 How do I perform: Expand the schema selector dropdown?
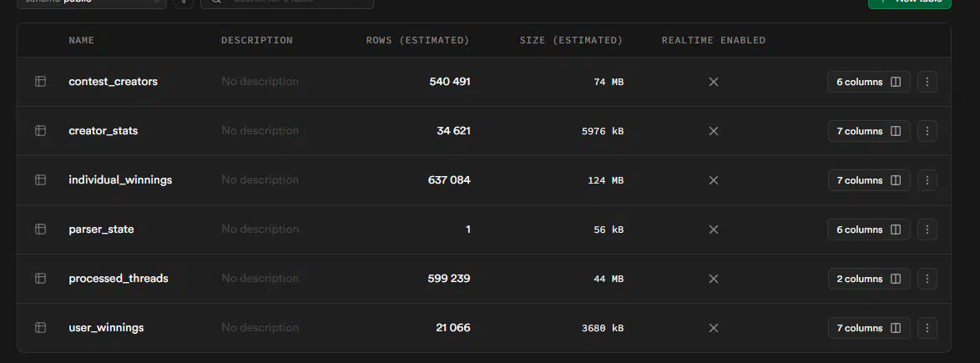coord(92,3)
